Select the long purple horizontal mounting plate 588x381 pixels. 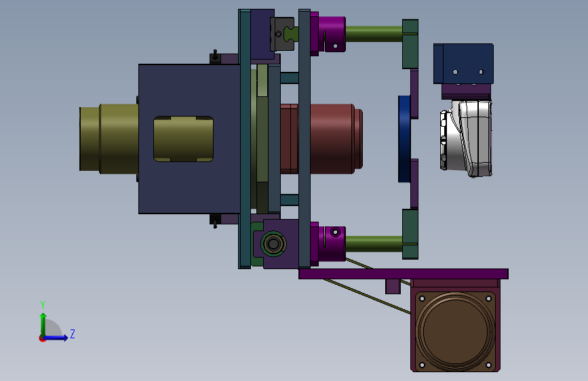tap(404, 274)
